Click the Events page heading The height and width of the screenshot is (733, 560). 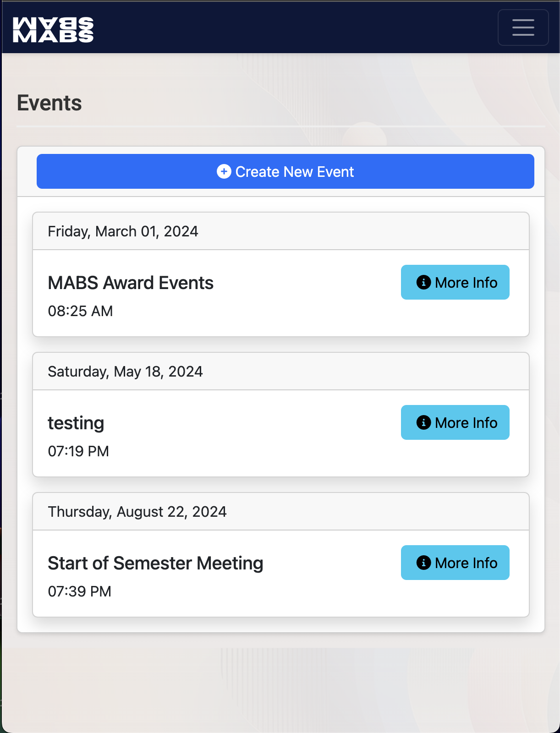coord(49,103)
